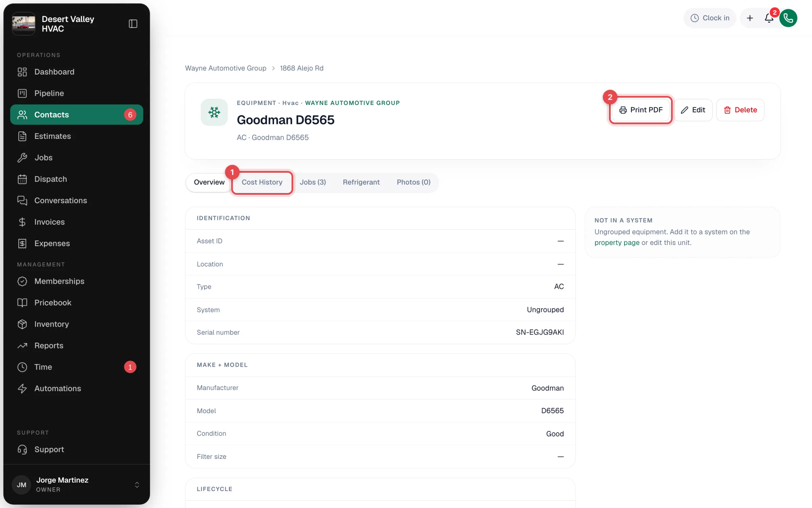Screen dimensions: 812x508
Task: Open the Time clock icon
Action: pos(22,367)
